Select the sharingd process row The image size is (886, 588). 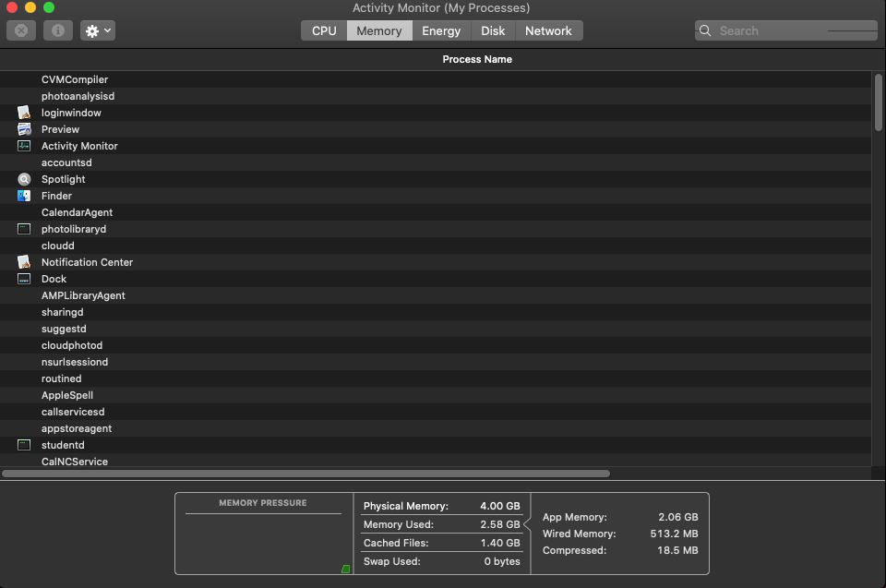coord(435,312)
